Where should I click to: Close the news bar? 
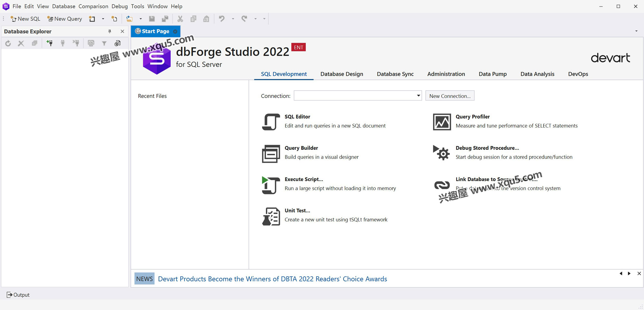(639, 274)
